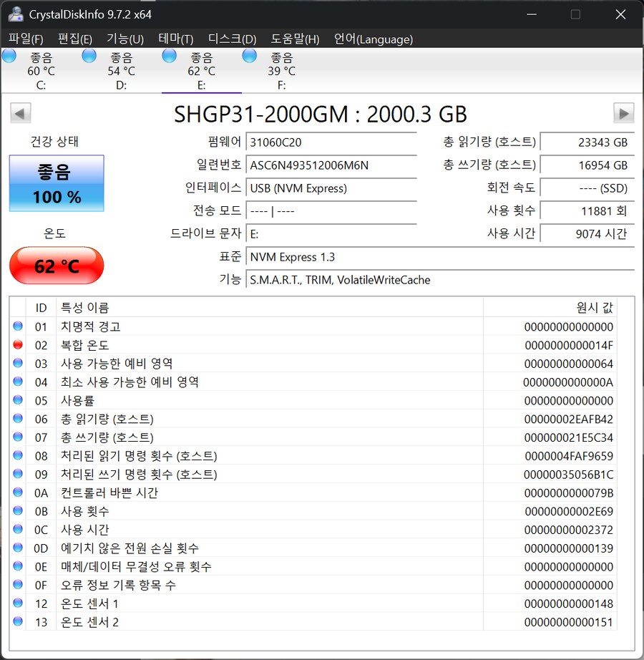Click the status dot next to 온도 센서 1
Viewport: 644px width, 660px height.
(x=17, y=603)
